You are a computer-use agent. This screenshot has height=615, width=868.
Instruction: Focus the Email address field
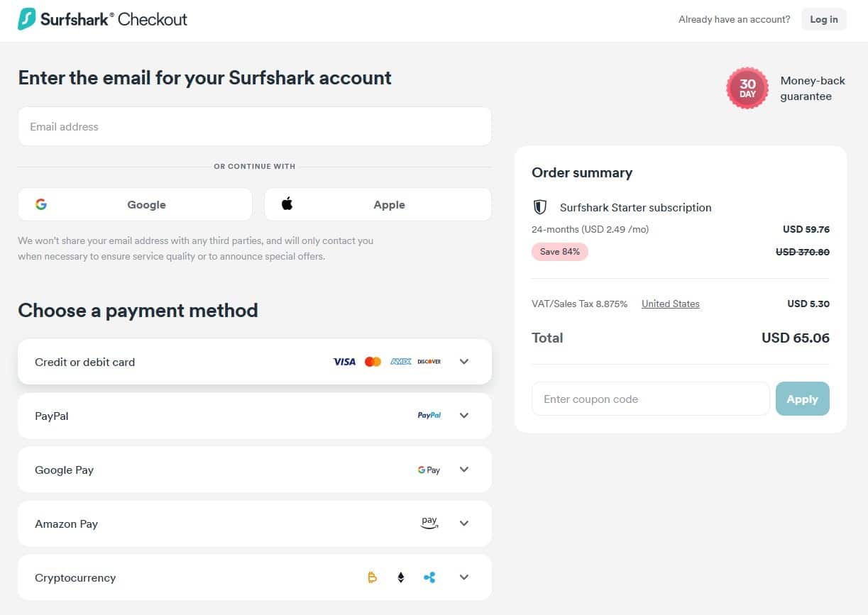pos(255,126)
